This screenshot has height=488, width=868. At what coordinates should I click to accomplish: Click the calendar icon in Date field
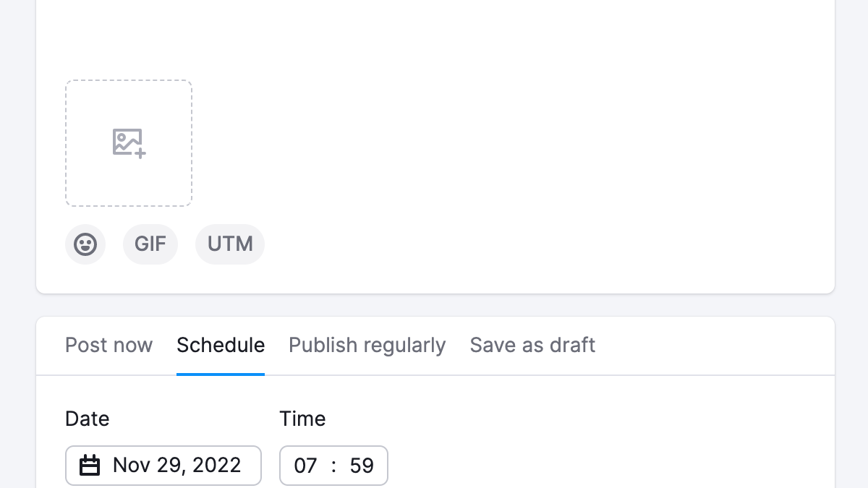point(90,465)
